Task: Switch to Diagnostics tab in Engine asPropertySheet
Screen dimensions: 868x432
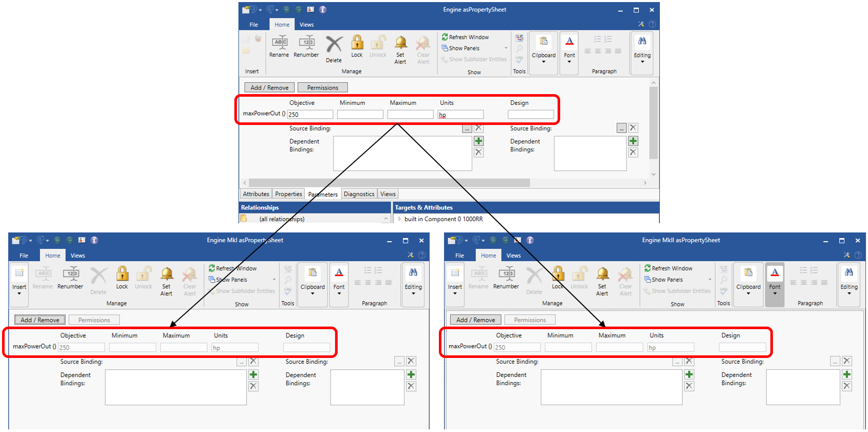Action: 359,194
